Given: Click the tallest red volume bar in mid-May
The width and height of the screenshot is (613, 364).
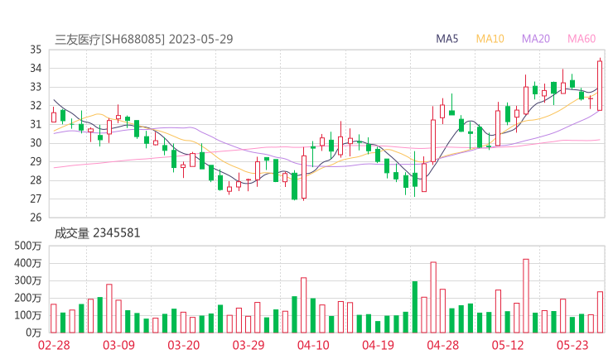Looking at the screenshot, I should [526, 295].
